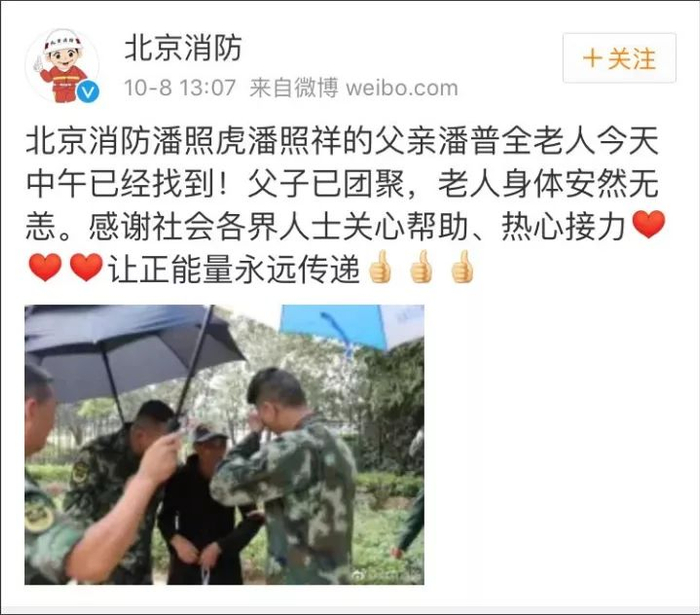Open the attached reunion photo thumbnail

pyautogui.click(x=224, y=445)
